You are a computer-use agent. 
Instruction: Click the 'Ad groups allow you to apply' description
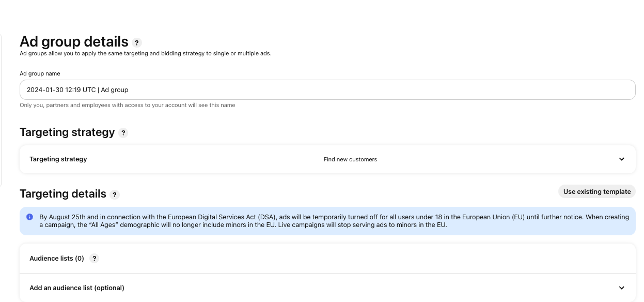[146, 53]
